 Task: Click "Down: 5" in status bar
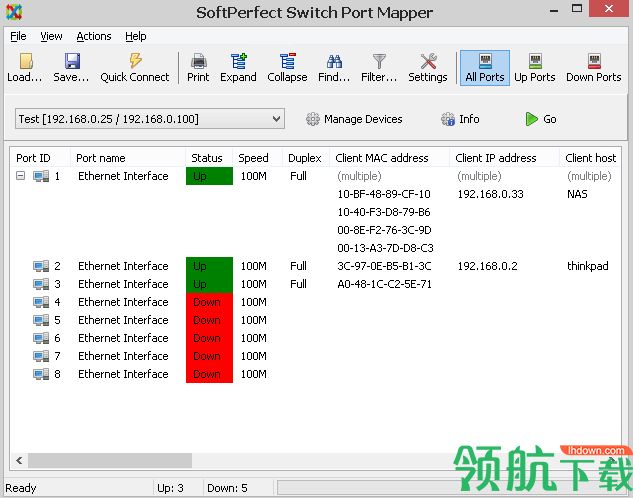point(227,488)
